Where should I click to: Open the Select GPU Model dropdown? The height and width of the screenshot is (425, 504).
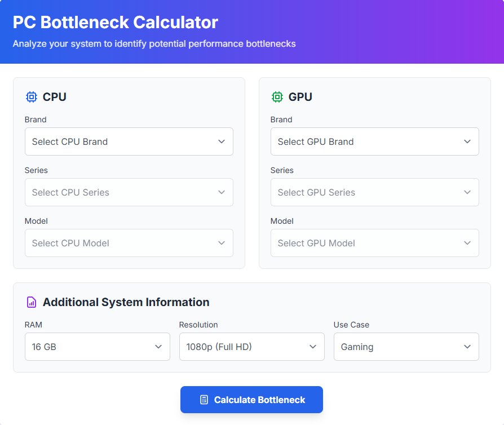(374, 243)
